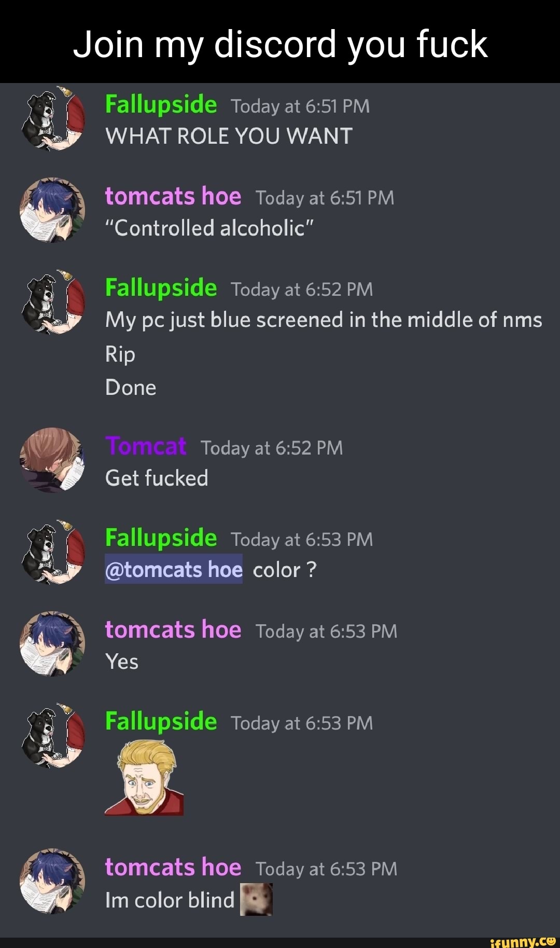Click the "Controlled alcoholic" message text
This screenshot has height=948, width=560.
(x=209, y=228)
